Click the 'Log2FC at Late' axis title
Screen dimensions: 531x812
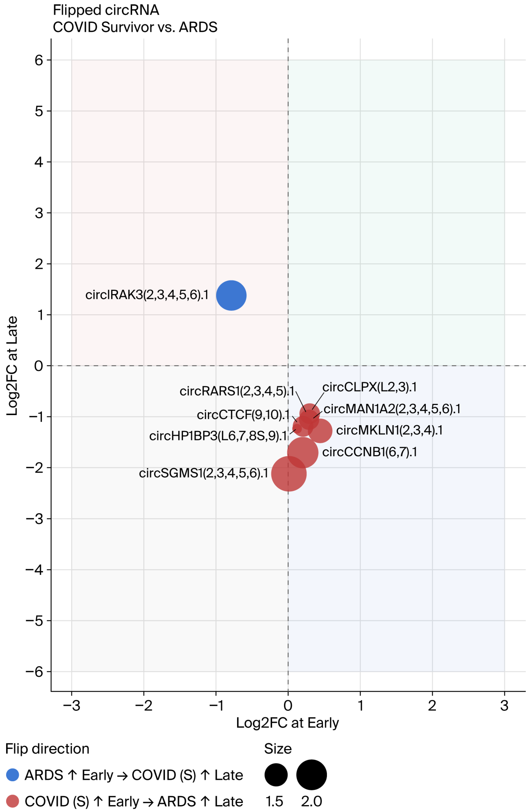click(12, 366)
